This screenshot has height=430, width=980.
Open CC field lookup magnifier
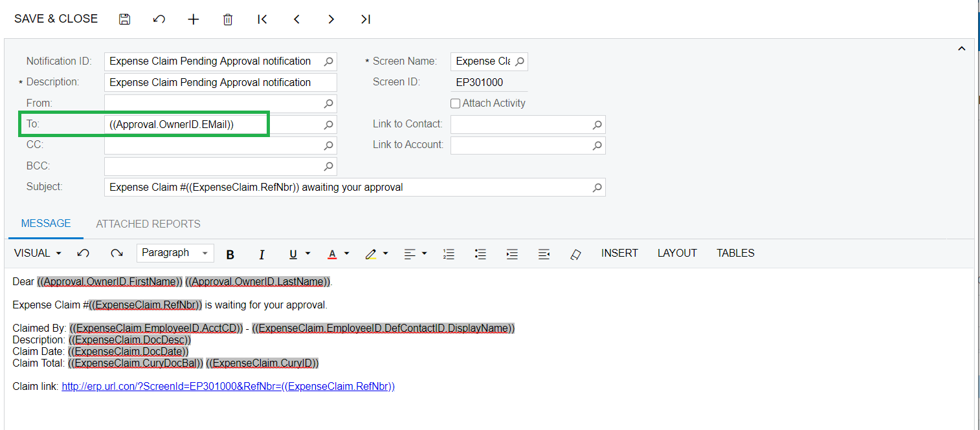(329, 145)
